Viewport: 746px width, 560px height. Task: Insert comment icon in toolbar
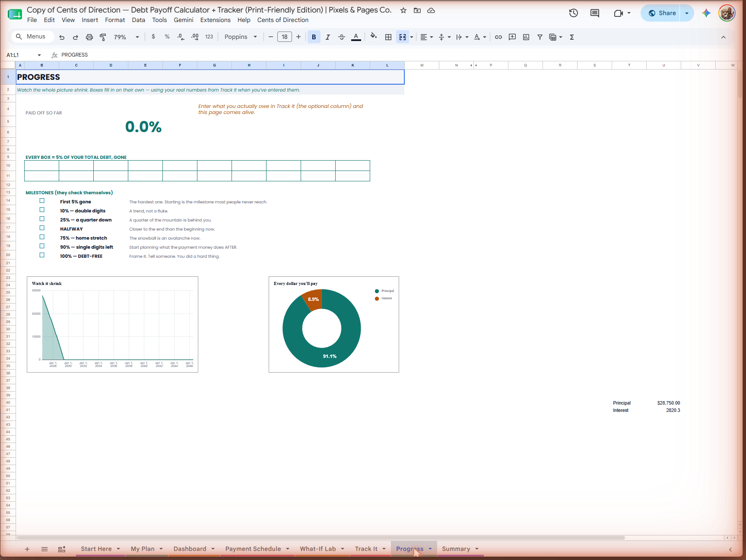coord(512,37)
